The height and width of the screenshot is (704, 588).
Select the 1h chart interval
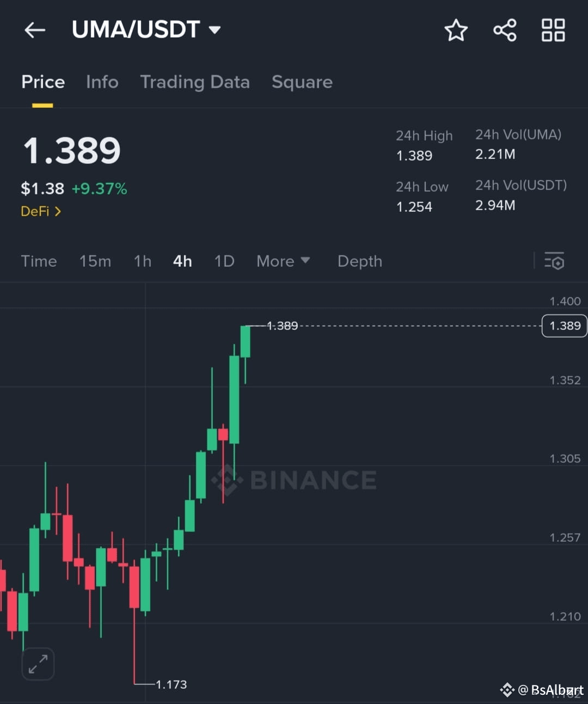[143, 261]
